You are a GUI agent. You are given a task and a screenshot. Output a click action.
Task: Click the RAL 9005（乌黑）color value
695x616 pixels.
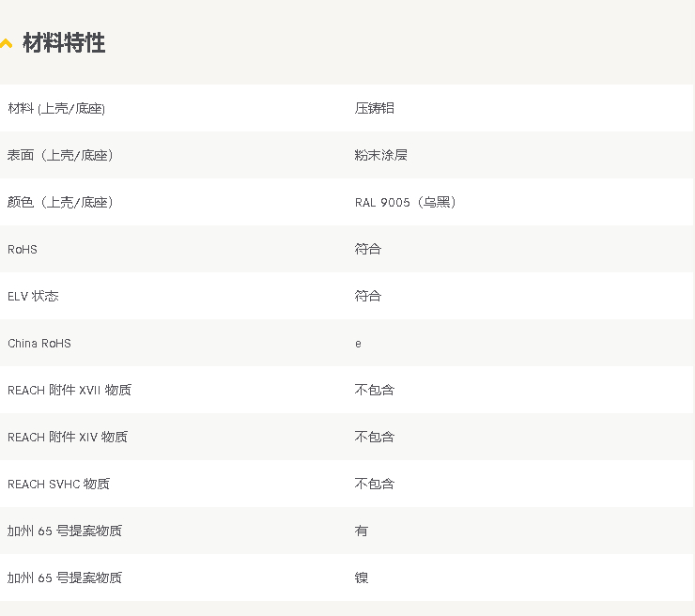tap(406, 202)
